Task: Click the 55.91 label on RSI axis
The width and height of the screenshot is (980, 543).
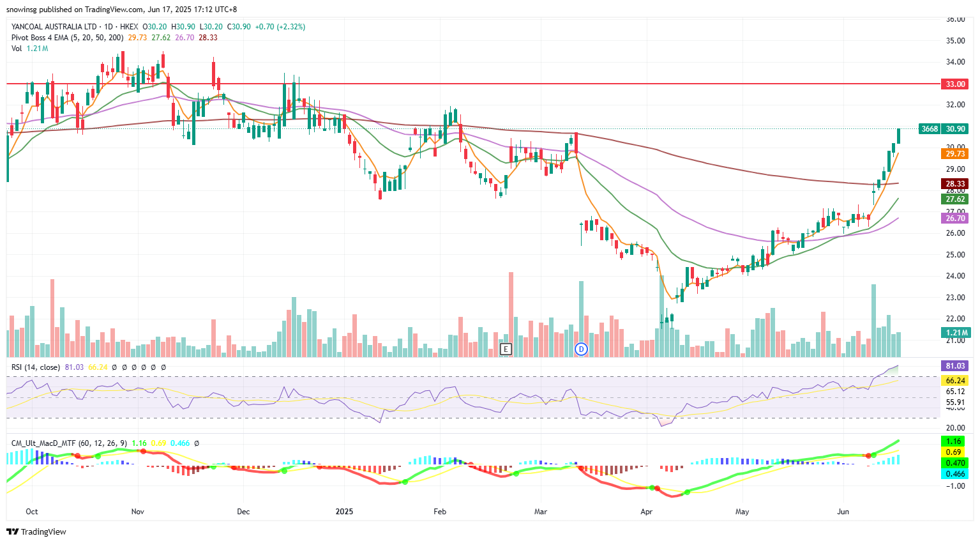Action: [955, 402]
